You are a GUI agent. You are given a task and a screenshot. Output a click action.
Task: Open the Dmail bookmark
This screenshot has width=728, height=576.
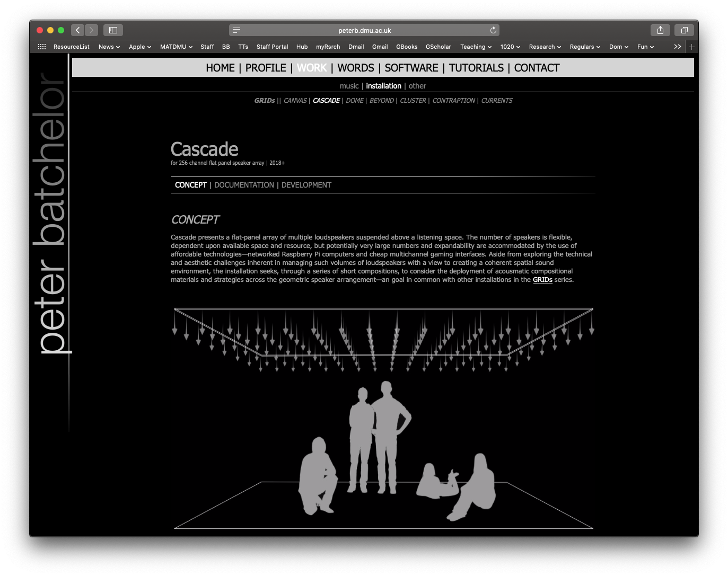356,47
